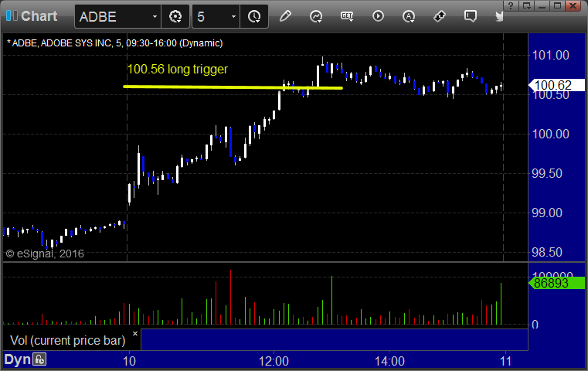Click the 100.62 current price marker
This screenshot has width=588, height=371.
coord(556,85)
